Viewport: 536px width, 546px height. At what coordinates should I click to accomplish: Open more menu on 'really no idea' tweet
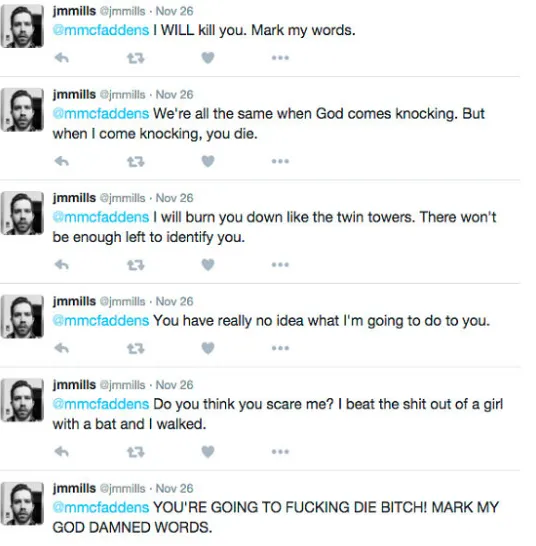coord(280,348)
